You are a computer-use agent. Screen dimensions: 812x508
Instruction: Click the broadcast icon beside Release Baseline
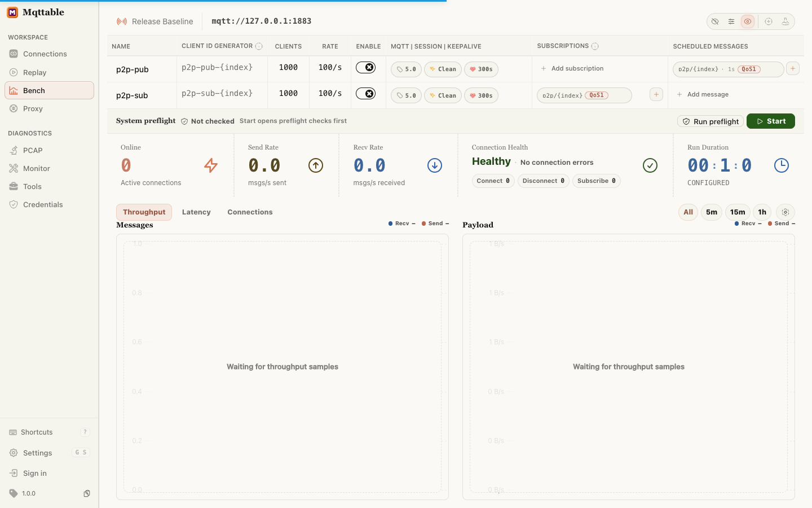pos(122,21)
